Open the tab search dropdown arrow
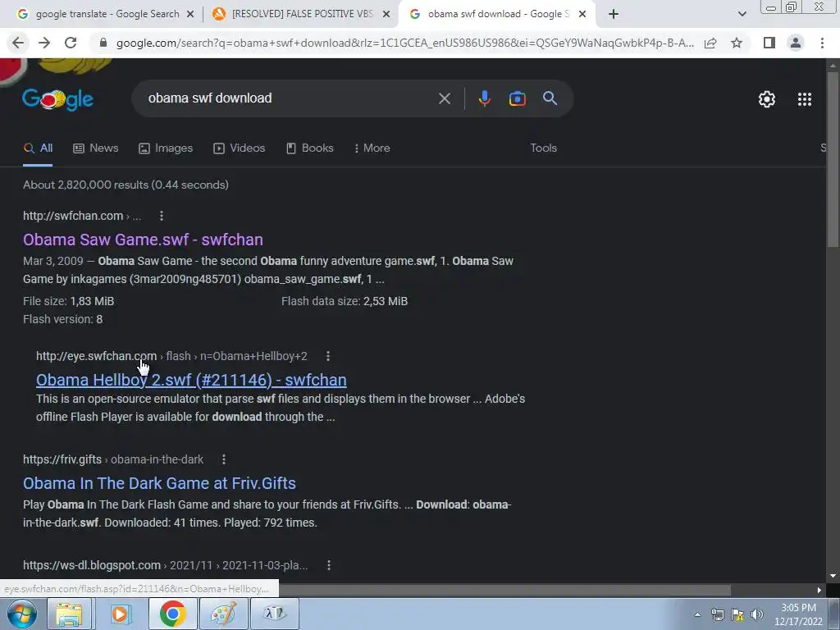The height and width of the screenshot is (630, 840). pyautogui.click(x=742, y=15)
